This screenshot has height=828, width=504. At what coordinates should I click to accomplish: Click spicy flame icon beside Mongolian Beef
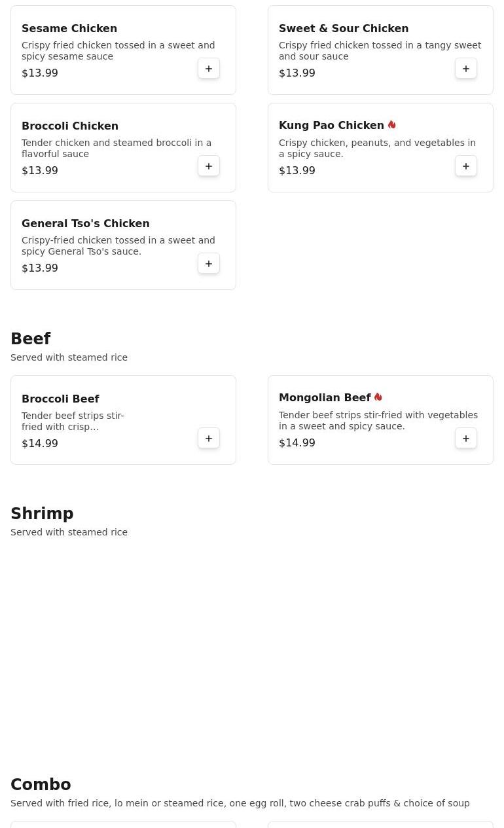[x=378, y=397]
